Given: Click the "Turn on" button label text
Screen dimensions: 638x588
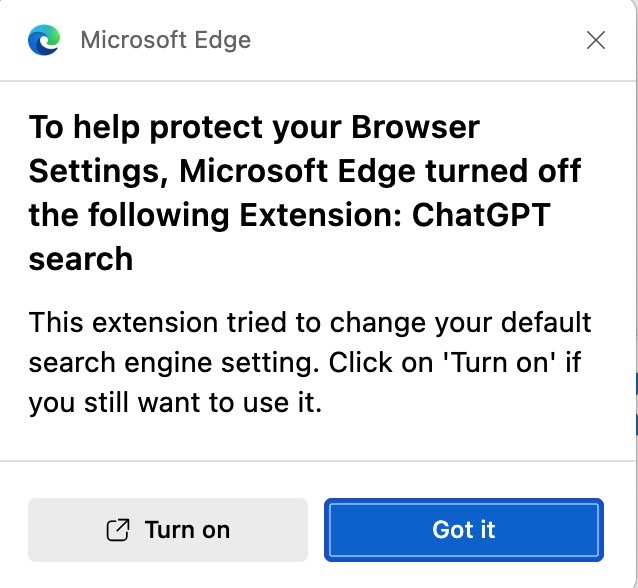Looking at the screenshot, I should [187, 530].
